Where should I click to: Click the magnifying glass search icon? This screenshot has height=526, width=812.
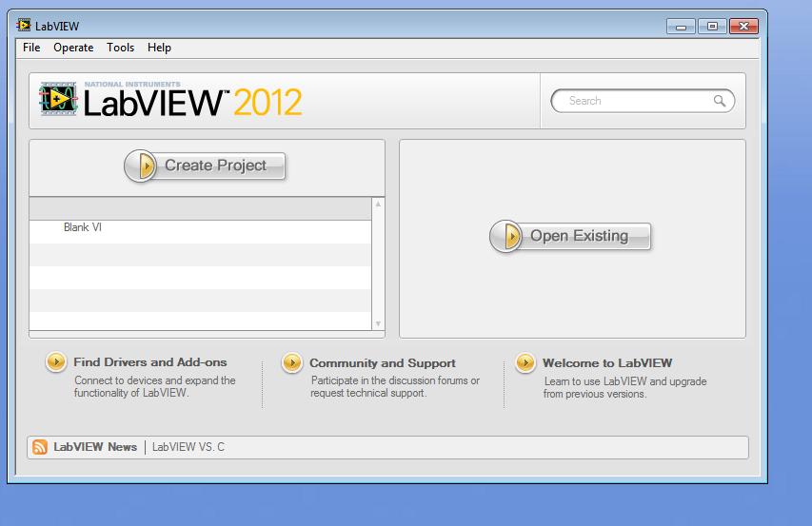(x=720, y=101)
